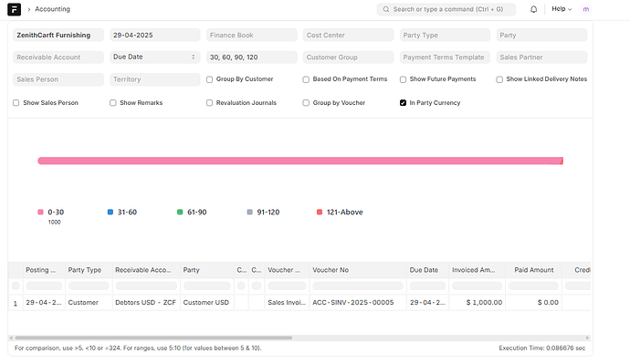Screen dimensions: 630x364
Task: Click the 0-30 pink legend marker
Action: [x=40, y=212]
